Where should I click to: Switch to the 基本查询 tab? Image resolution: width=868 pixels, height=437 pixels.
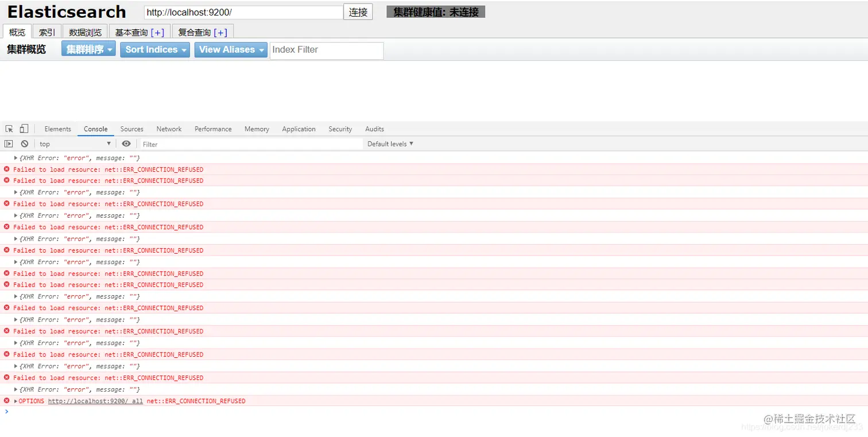(x=131, y=33)
